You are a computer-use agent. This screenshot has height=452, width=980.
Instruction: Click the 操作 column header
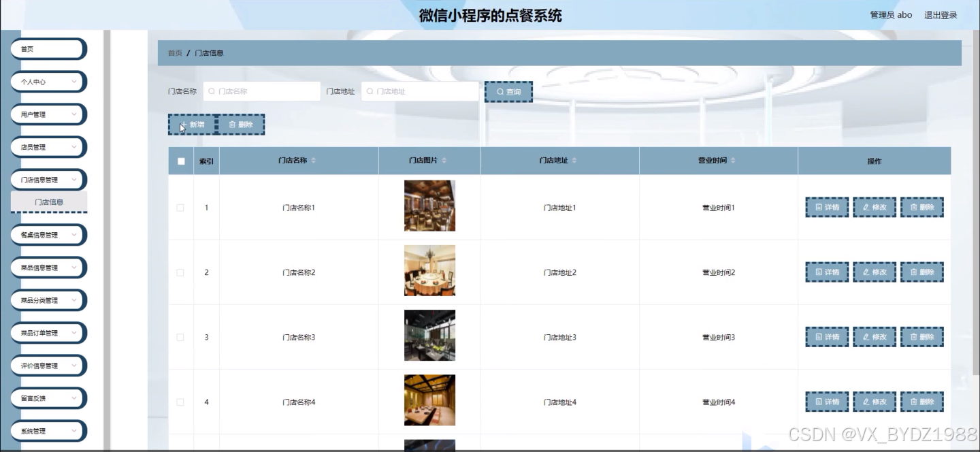(x=875, y=161)
